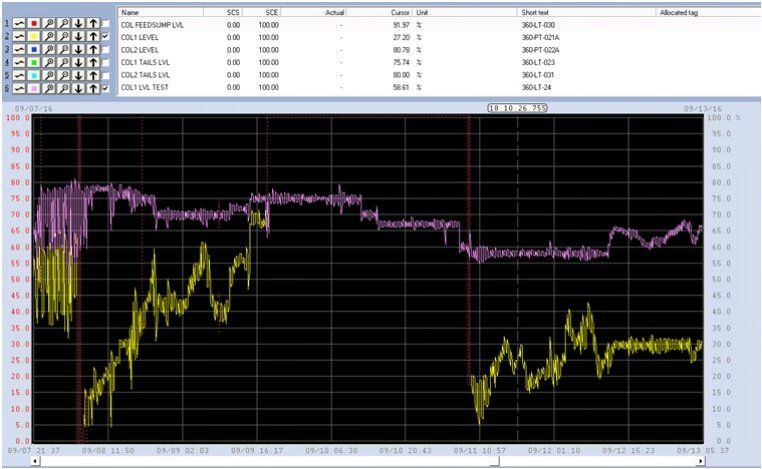Enable the COL FEEDSUMP LVL trend checkbox

[x=106, y=23]
